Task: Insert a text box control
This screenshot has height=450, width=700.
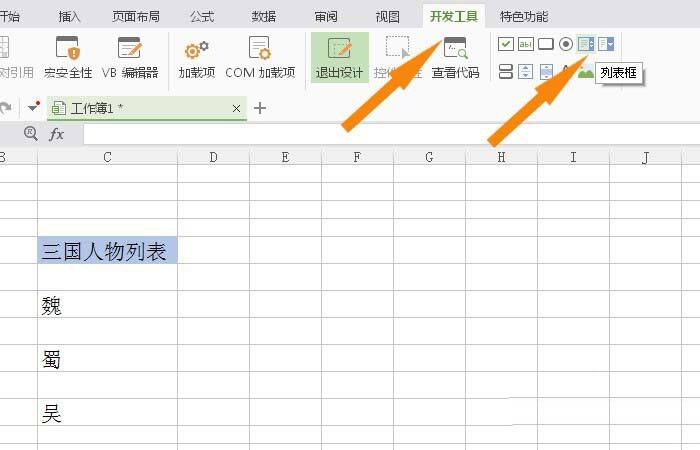Action: pyautogui.click(x=525, y=44)
